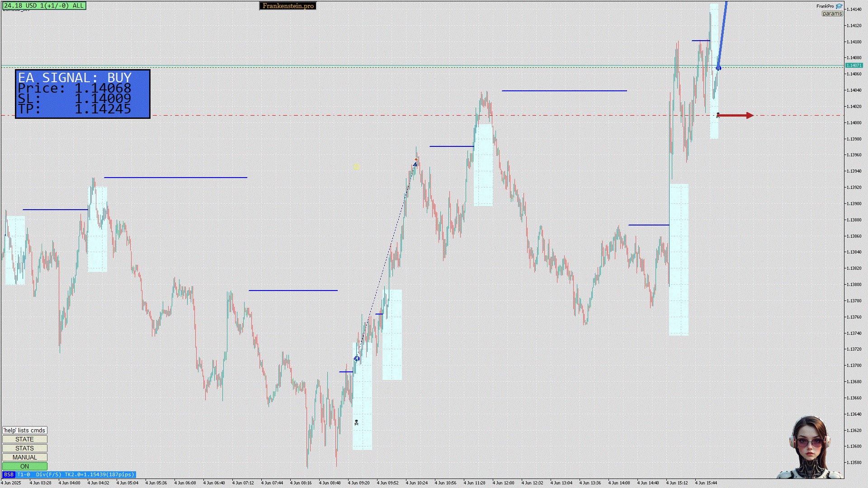
Task: Click the yellow smiley face marker
Action: [x=357, y=167]
